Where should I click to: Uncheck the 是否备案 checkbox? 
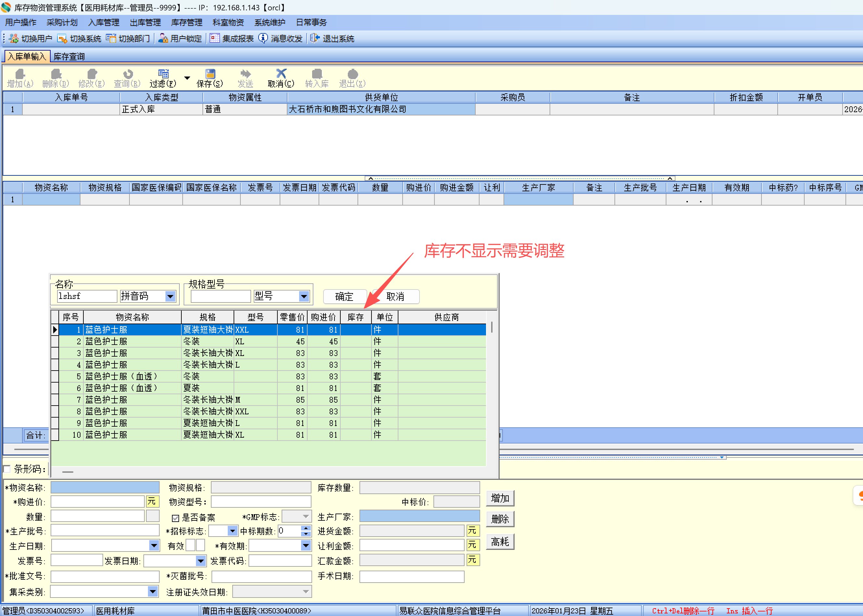click(175, 518)
